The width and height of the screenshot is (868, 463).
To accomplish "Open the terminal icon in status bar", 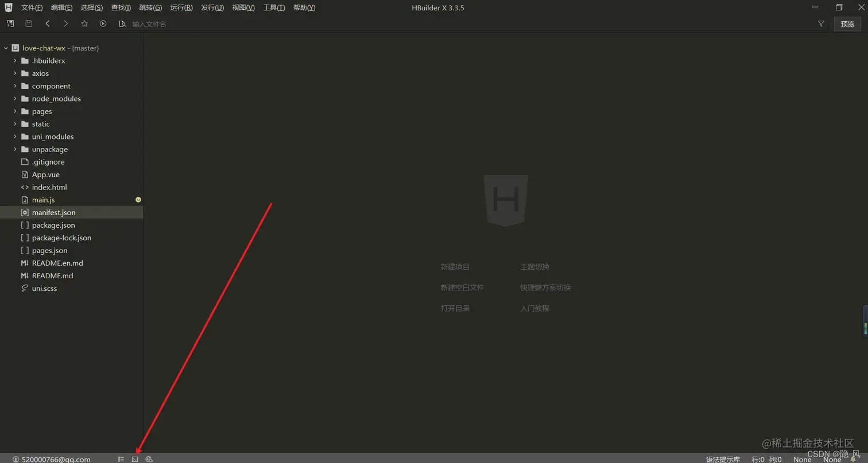I will [x=135, y=459].
